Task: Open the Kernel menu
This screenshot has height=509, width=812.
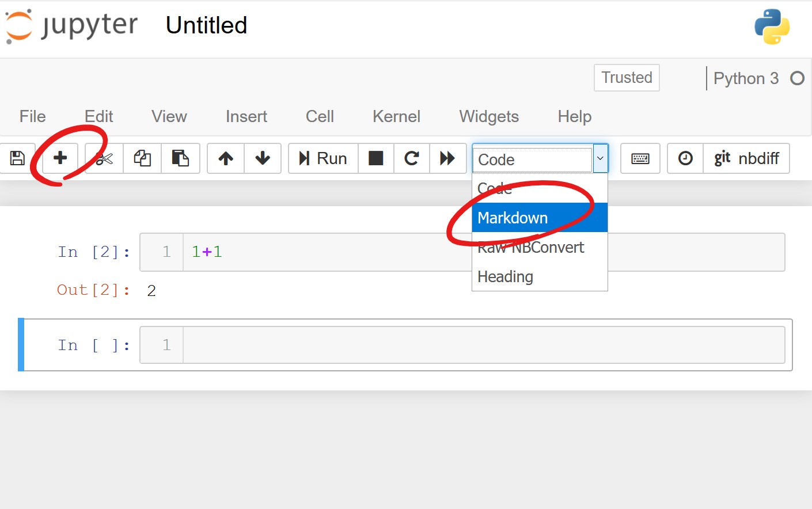Action: (396, 116)
